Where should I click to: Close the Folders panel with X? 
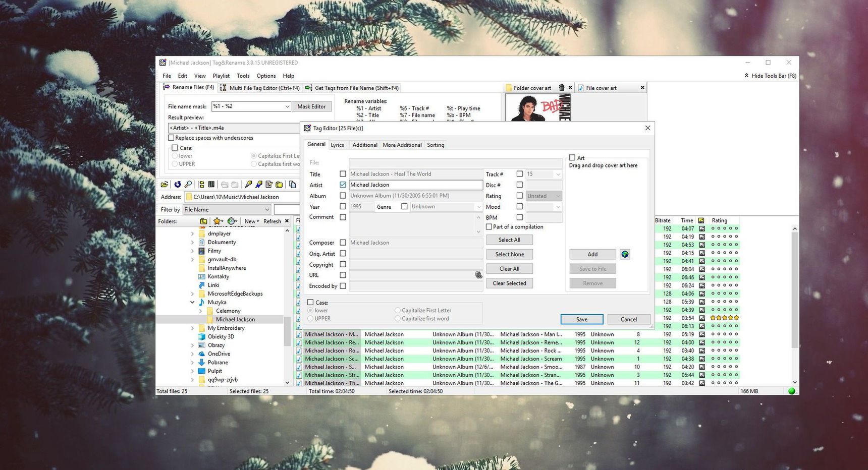pos(287,221)
